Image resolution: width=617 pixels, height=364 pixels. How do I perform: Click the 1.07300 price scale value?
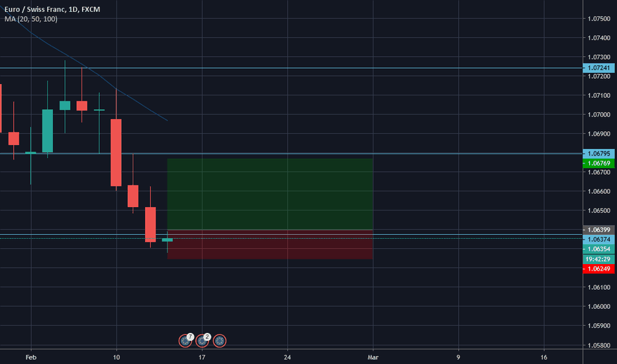tap(599, 58)
